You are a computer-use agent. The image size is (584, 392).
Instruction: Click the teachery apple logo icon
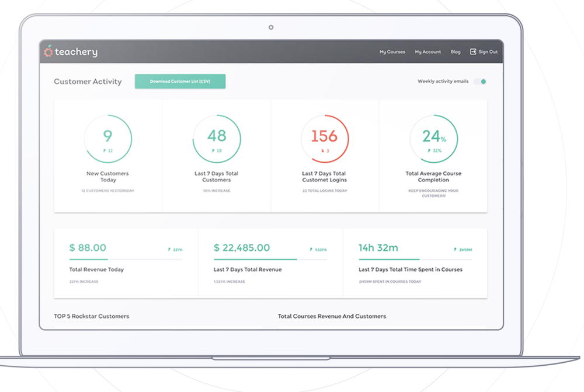click(x=48, y=51)
